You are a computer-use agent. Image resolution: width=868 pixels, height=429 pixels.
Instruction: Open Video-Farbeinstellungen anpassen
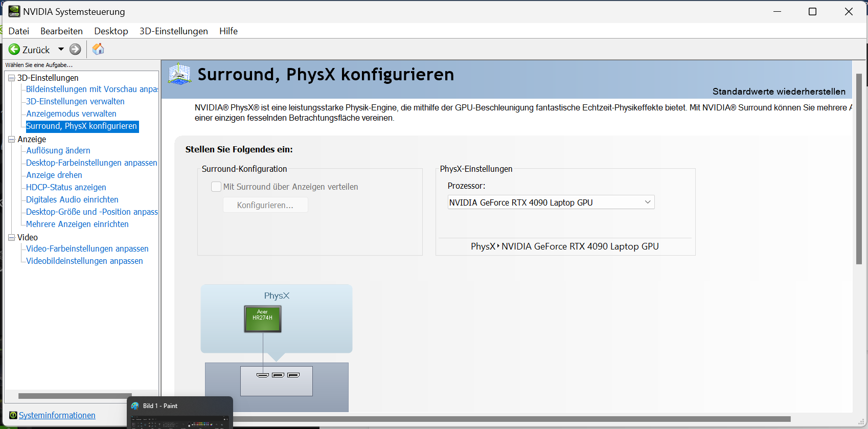click(x=87, y=249)
